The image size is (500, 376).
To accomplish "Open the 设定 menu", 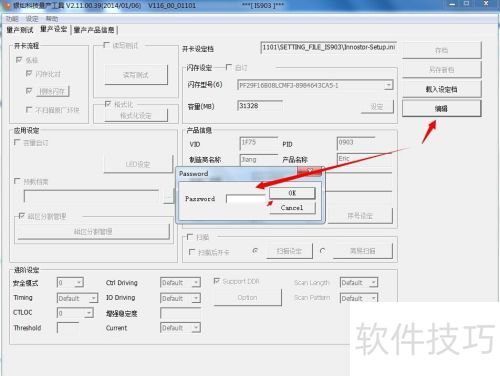I will coord(32,19).
